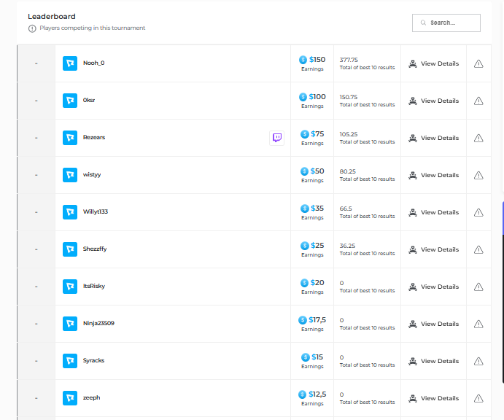Report ItsRisky using the warning icon
This screenshot has height=420, width=504.
tap(478, 287)
